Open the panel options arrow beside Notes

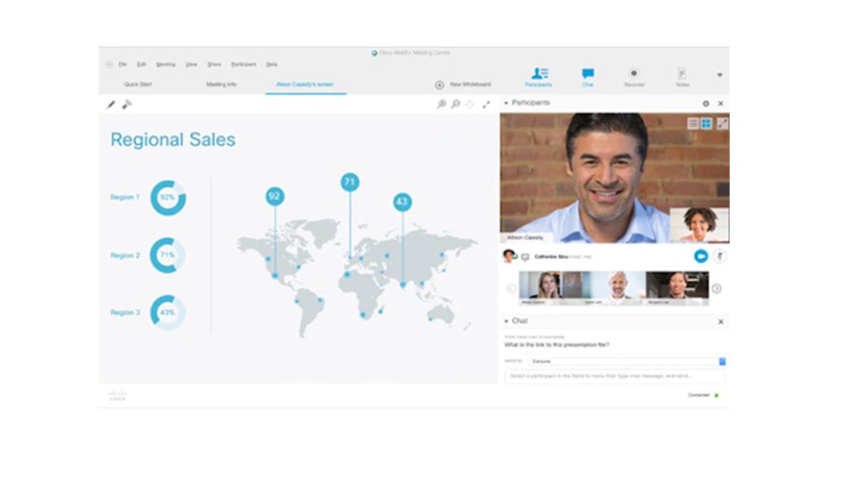[720, 75]
